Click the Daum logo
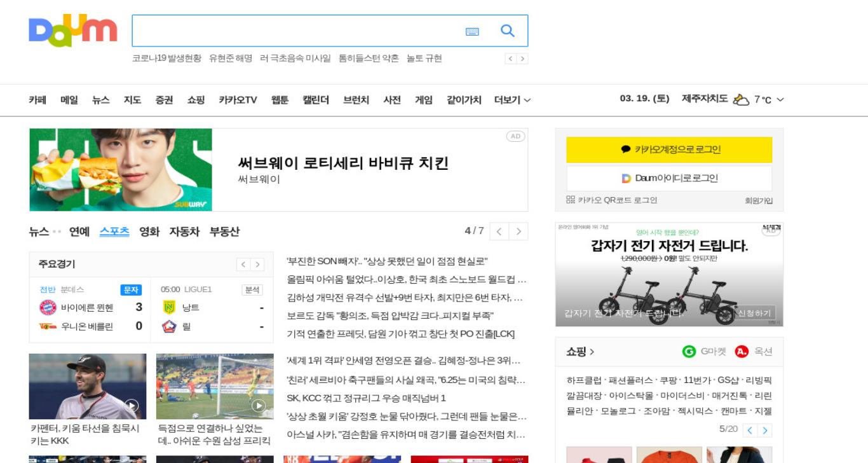This screenshot has height=463, width=868. tap(72, 31)
